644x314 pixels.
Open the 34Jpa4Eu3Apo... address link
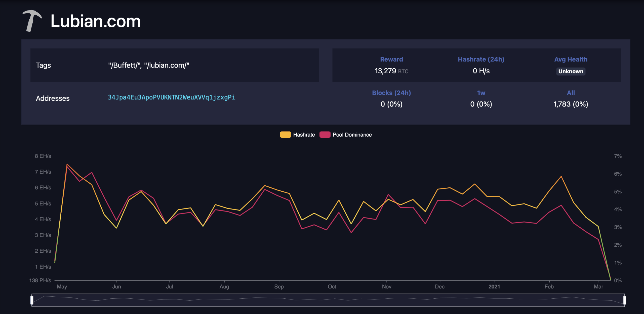tap(172, 97)
